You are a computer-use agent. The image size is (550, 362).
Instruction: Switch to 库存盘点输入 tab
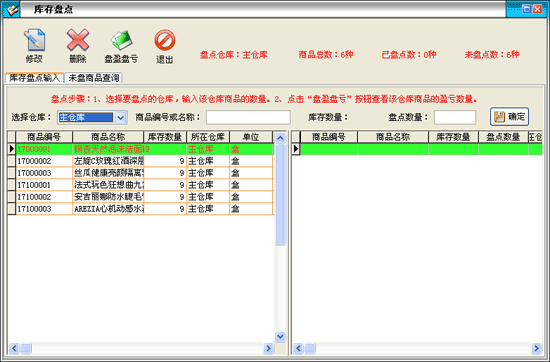pyautogui.click(x=34, y=78)
